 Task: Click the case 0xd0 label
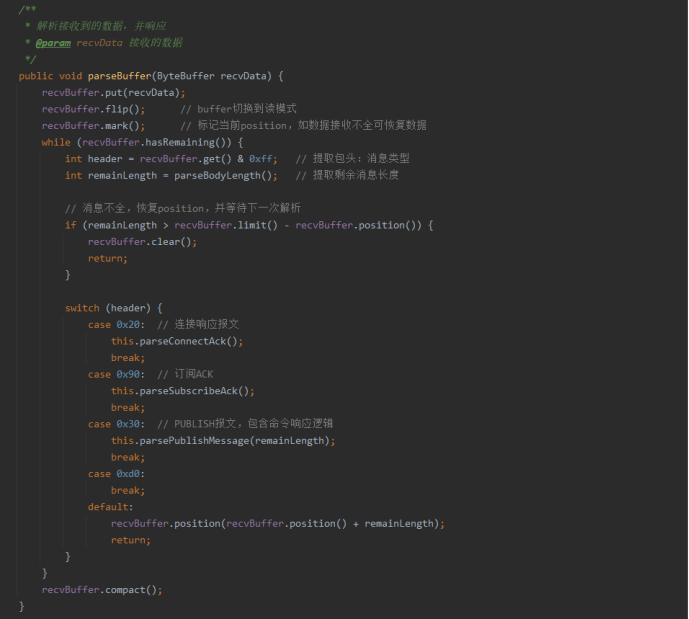click(116, 474)
